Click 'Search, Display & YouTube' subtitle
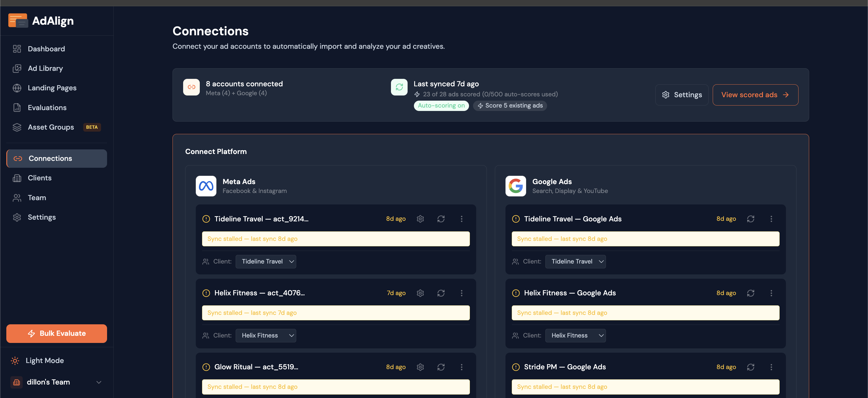 [x=570, y=191]
